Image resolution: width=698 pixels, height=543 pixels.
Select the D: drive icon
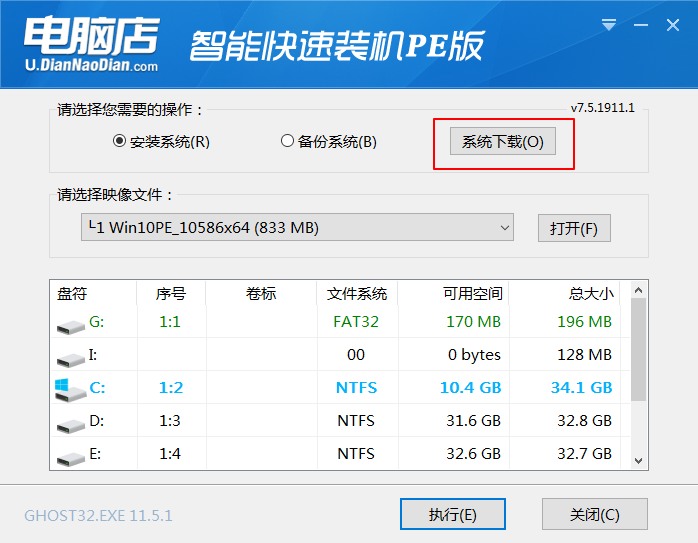[x=71, y=425]
